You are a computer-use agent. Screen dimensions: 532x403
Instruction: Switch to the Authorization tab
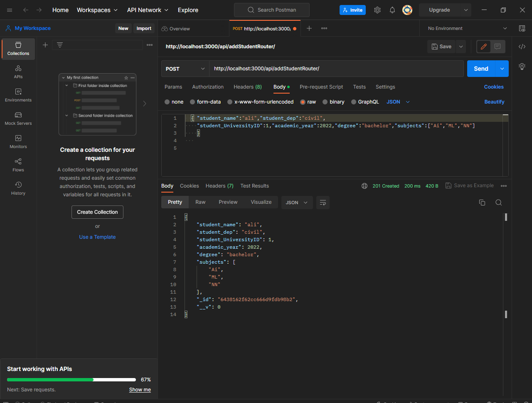coord(208,87)
